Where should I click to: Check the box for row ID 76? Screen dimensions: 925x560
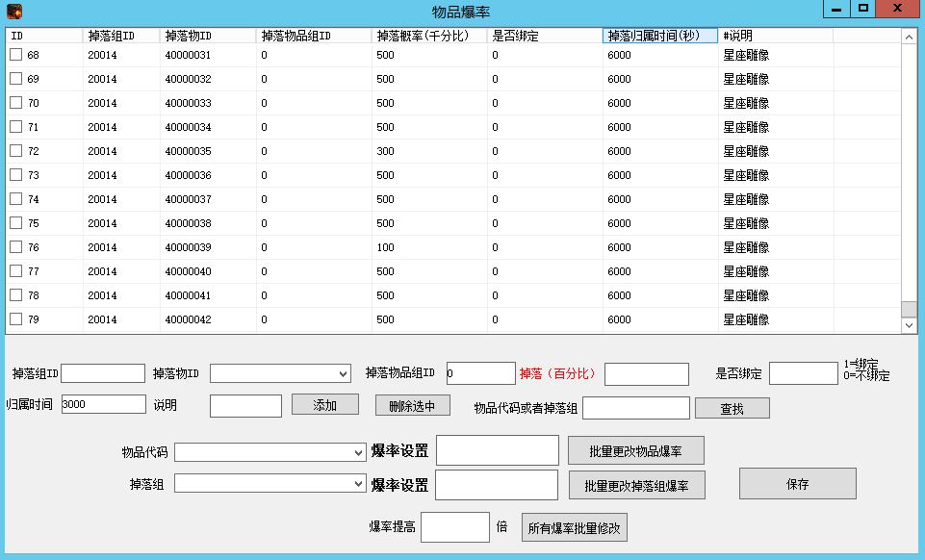click(x=15, y=247)
